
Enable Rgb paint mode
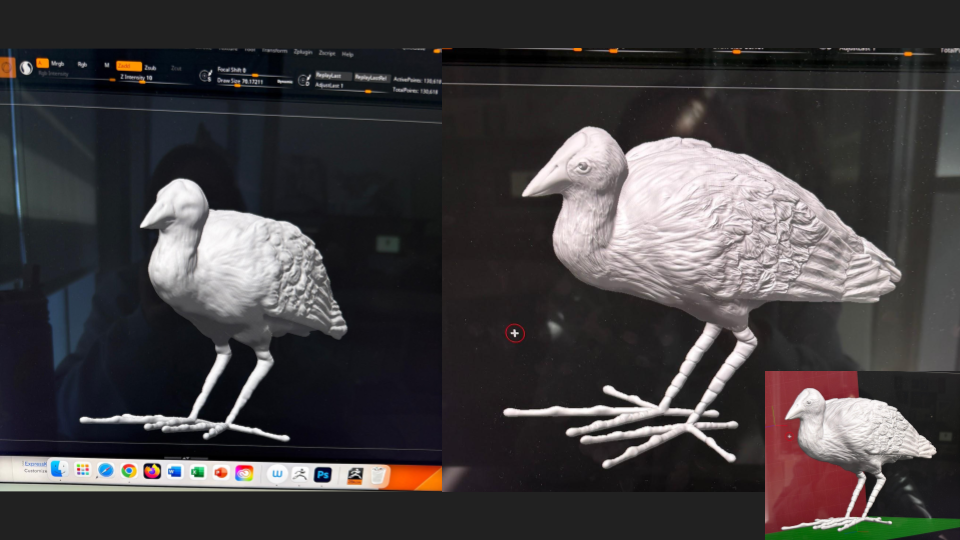point(82,64)
